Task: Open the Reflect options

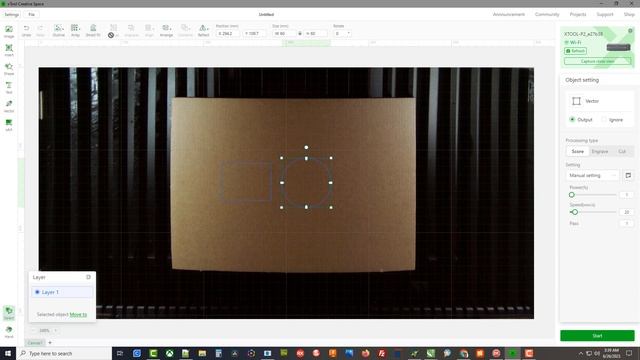Action: click(x=203, y=30)
